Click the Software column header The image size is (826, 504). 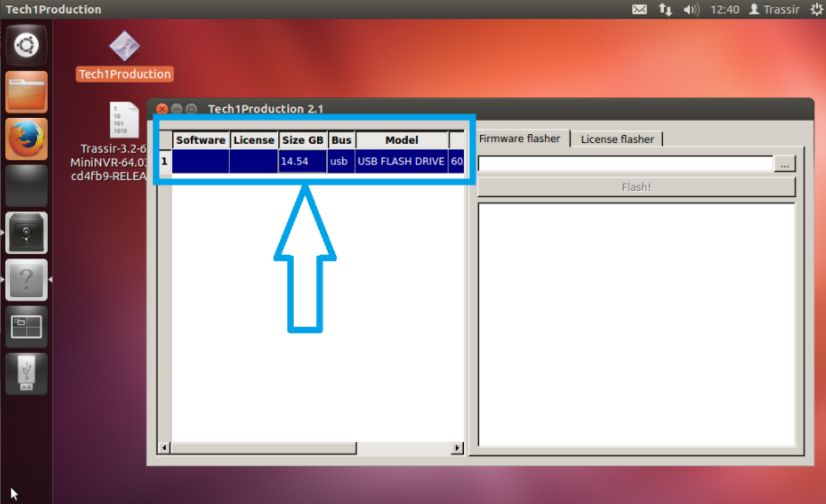pos(201,139)
